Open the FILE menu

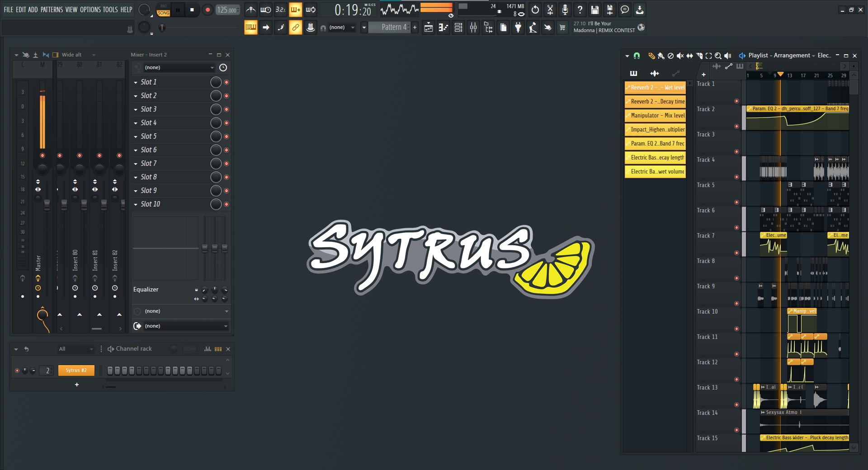tap(9, 9)
